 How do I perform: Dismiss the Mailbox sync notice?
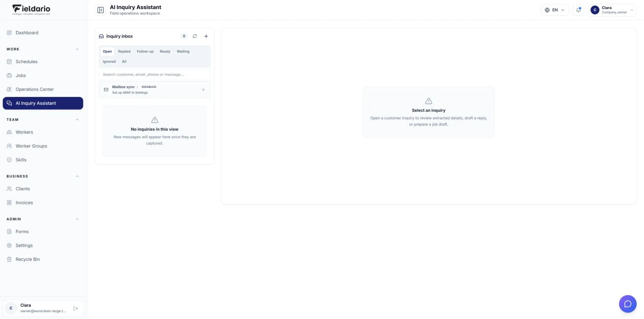click(x=203, y=90)
